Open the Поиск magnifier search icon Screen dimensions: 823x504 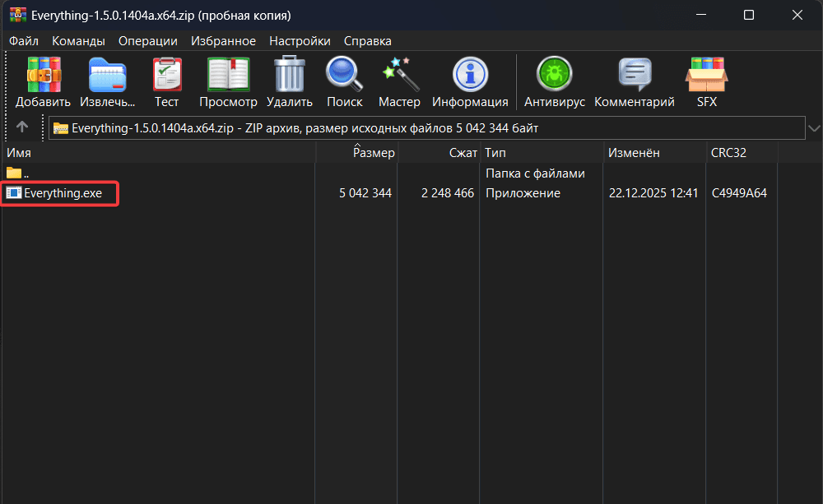point(344,75)
